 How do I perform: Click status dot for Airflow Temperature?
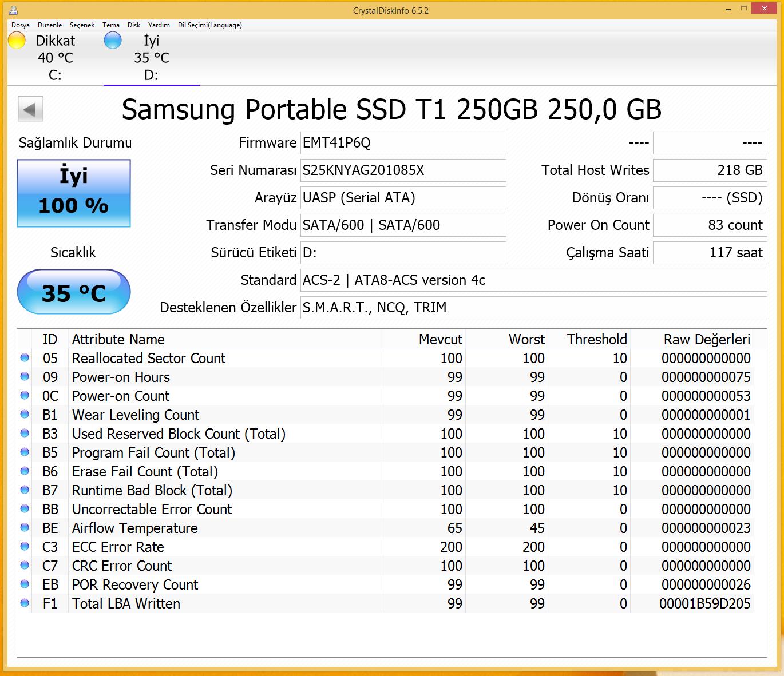pyautogui.click(x=25, y=528)
